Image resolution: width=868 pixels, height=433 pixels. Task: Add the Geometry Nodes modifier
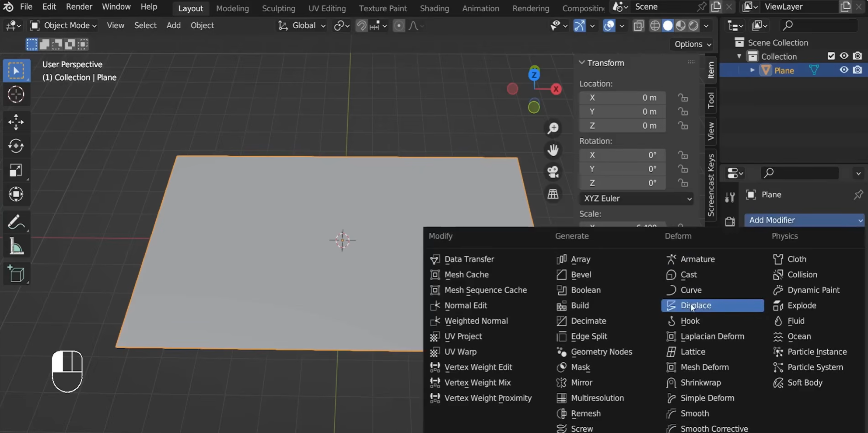coord(601,352)
